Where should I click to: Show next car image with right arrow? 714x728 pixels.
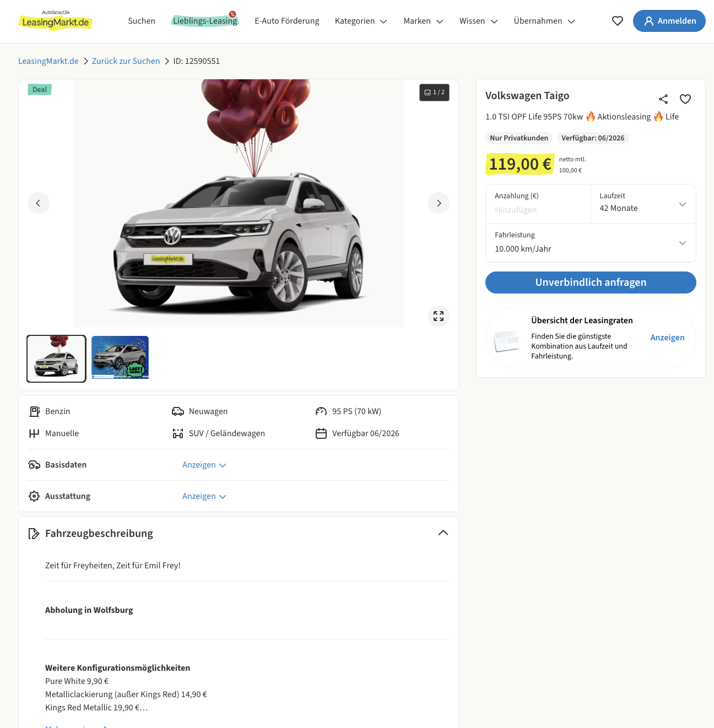(x=439, y=203)
